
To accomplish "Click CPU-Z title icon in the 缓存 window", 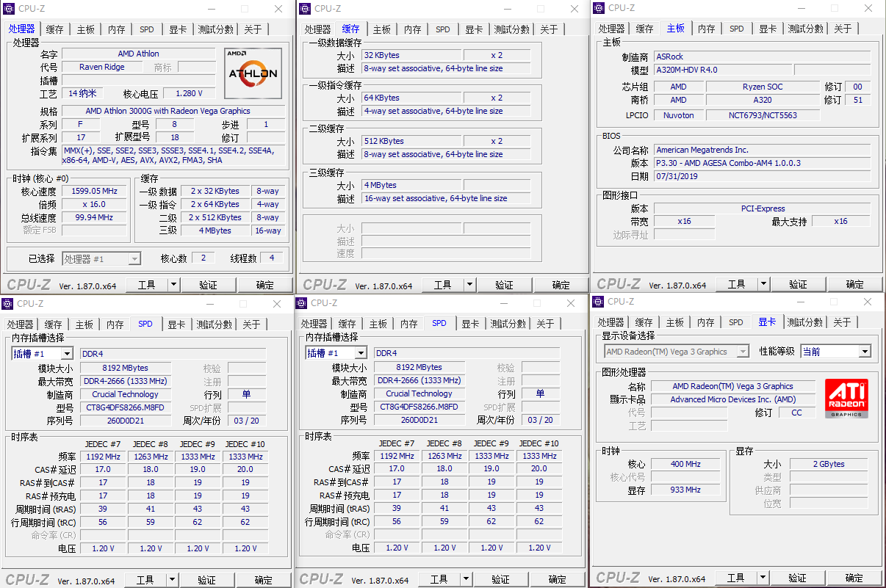I will pyautogui.click(x=305, y=9).
